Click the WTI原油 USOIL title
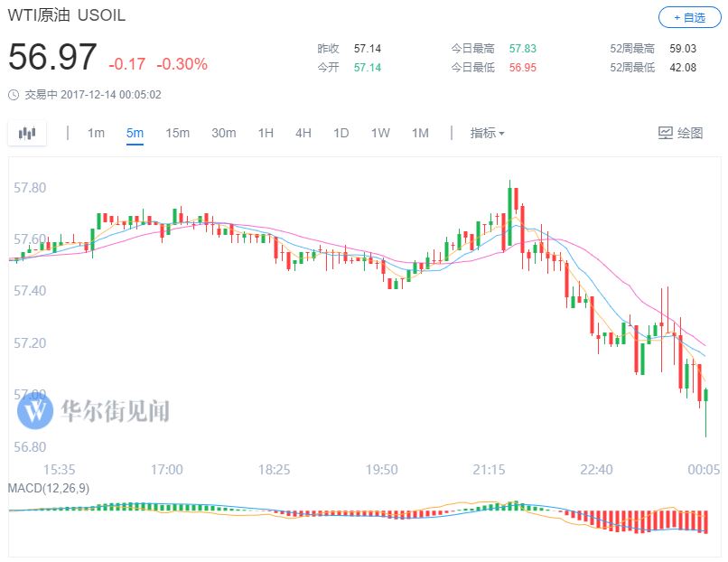Viewport: 728px width, 562px height. coord(67,15)
